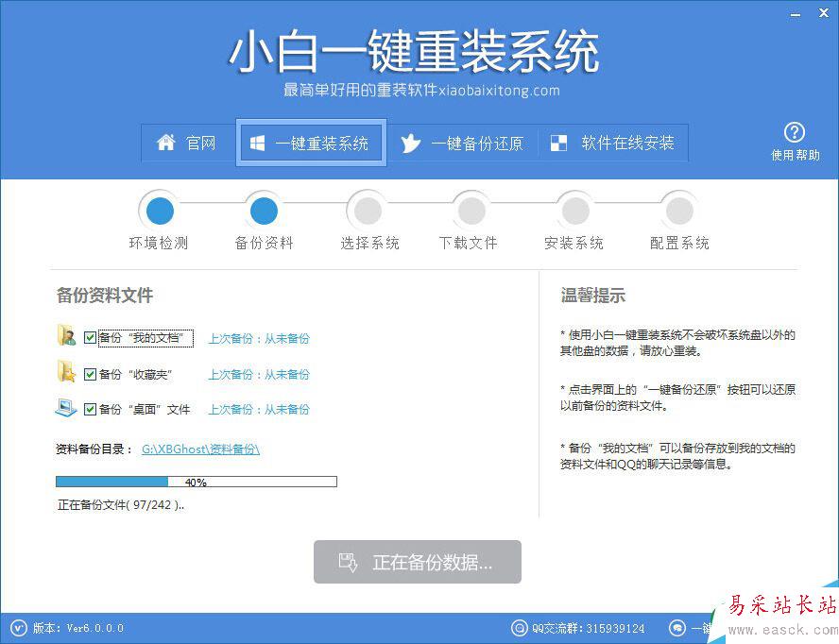This screenshot has width=839, height=644.
Task: Switch to 一键备份还原 tab
Action: 462,143
